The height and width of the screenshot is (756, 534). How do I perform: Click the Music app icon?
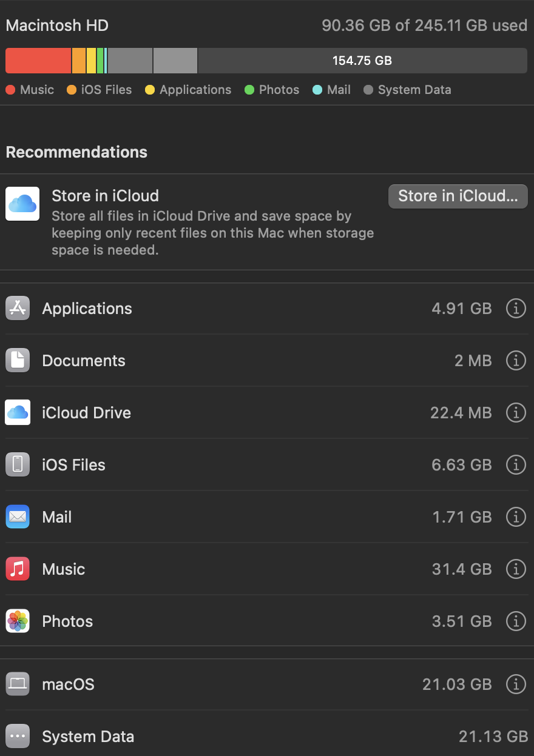click(18, 569)
